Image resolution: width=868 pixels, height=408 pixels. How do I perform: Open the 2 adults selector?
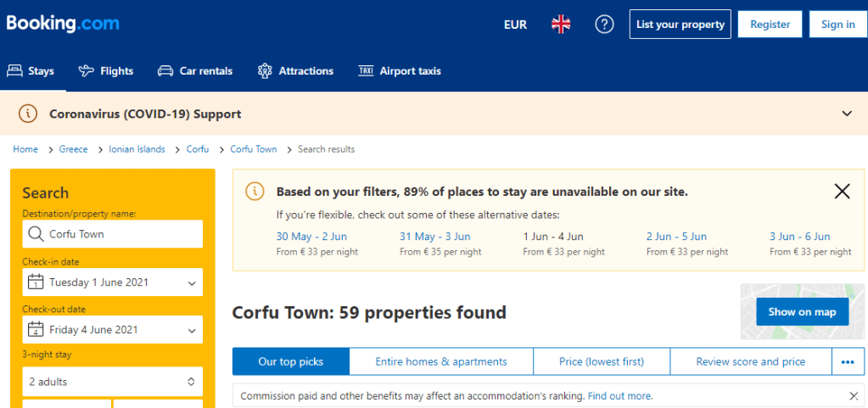point(113,382)
